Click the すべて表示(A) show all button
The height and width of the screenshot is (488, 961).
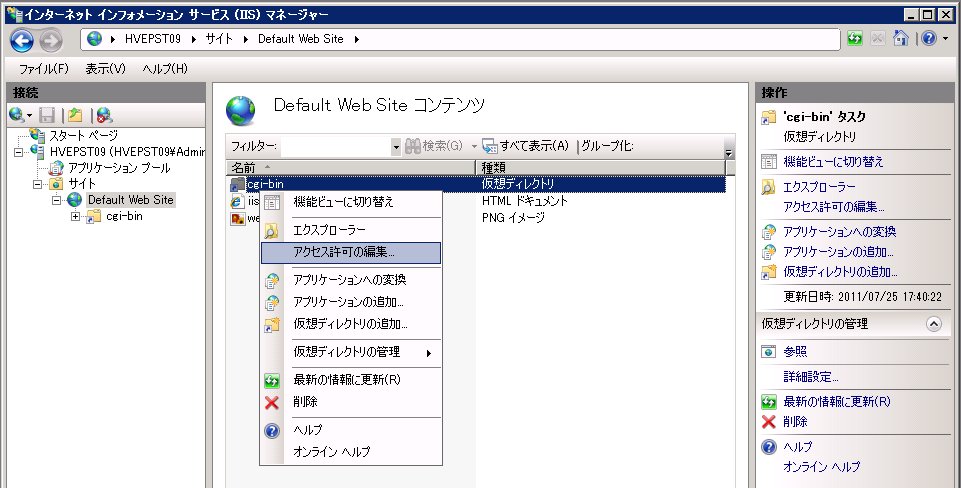(x=525, y=146)
